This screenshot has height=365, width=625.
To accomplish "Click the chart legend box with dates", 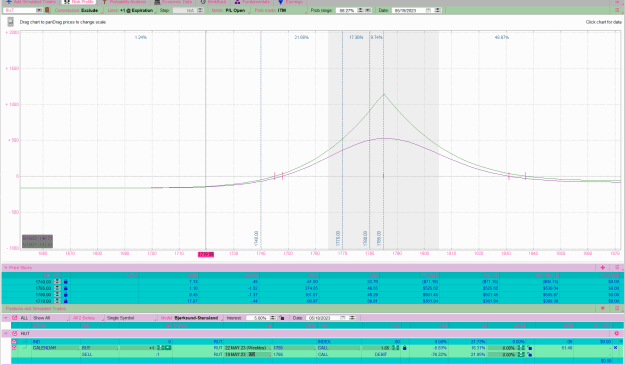I will pyautogui.click(x=37, y=241).
